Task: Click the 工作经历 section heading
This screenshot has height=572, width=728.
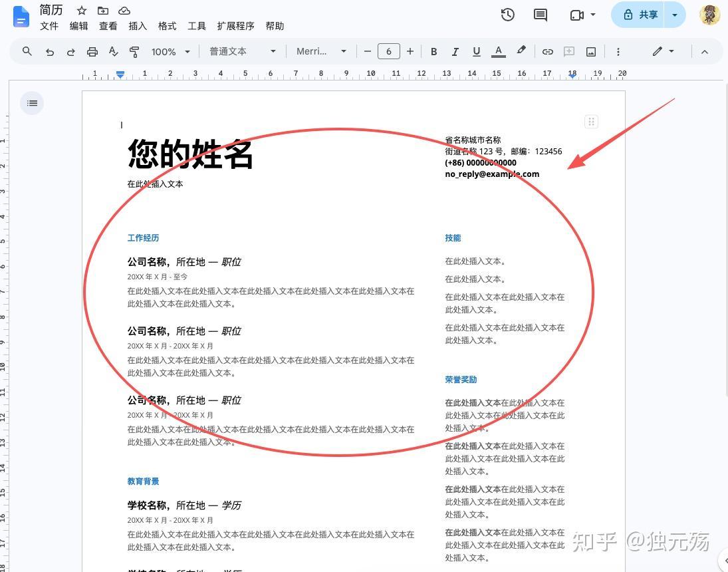Action: coord(143,238)
